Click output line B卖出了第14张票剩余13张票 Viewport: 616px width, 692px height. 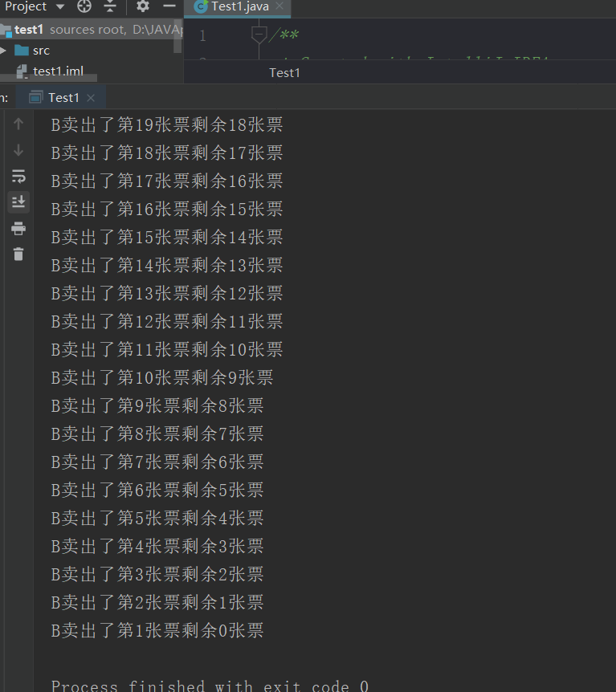click(167, 265)
